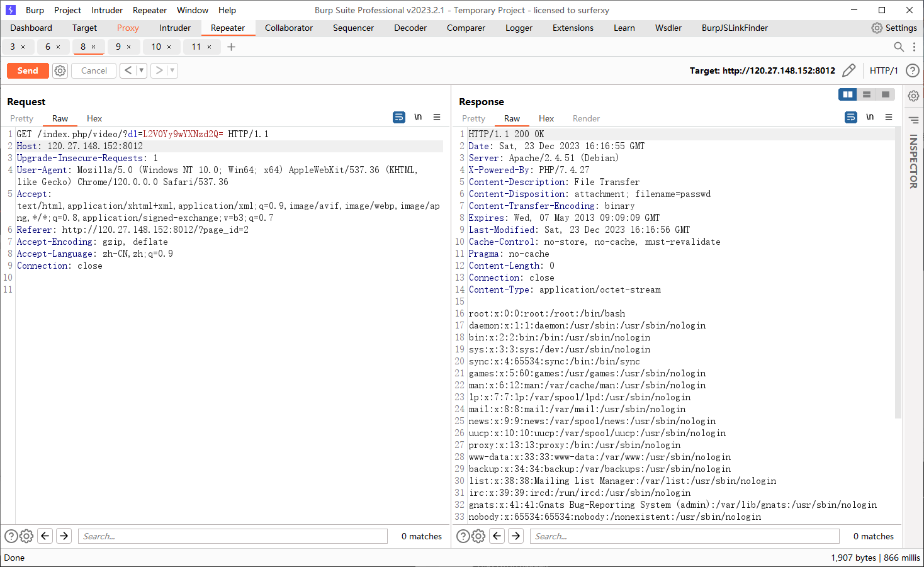
Task: Add a new Repeater tab
Action: click(x=231, y=47)
